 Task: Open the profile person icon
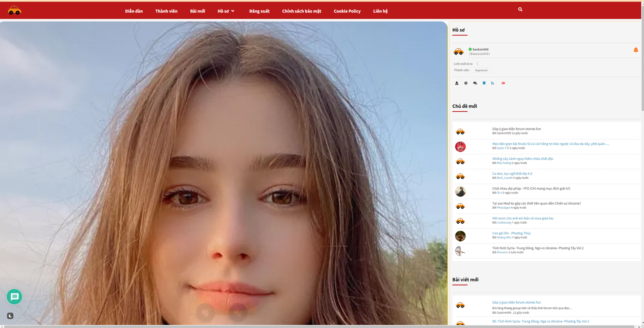pos(457,83)
